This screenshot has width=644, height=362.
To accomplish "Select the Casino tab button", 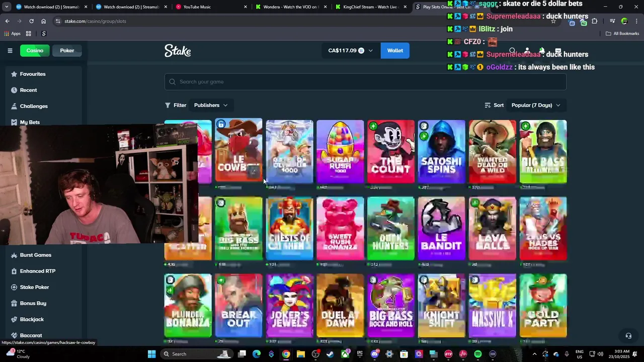I will click(35, 50).
